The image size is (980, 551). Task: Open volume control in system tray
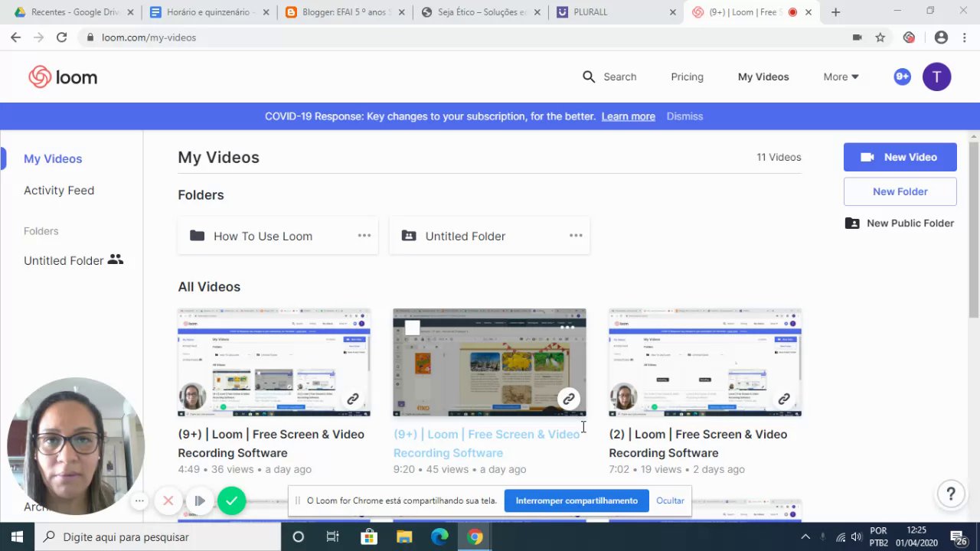[856, 536]
